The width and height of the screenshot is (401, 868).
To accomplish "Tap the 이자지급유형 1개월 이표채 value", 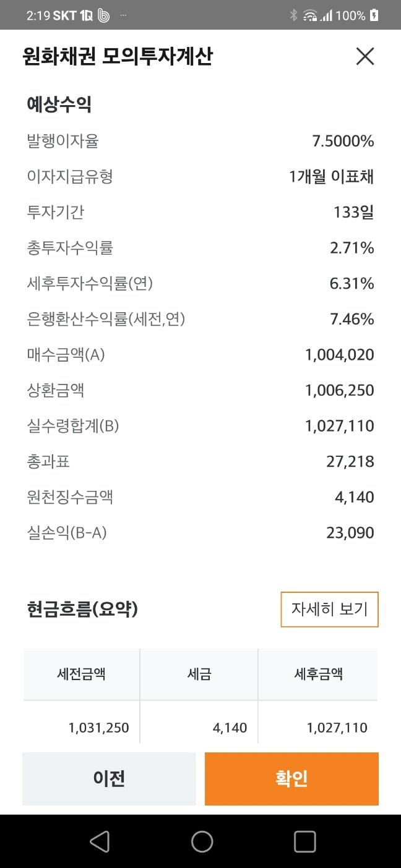I will coord(332,177).
